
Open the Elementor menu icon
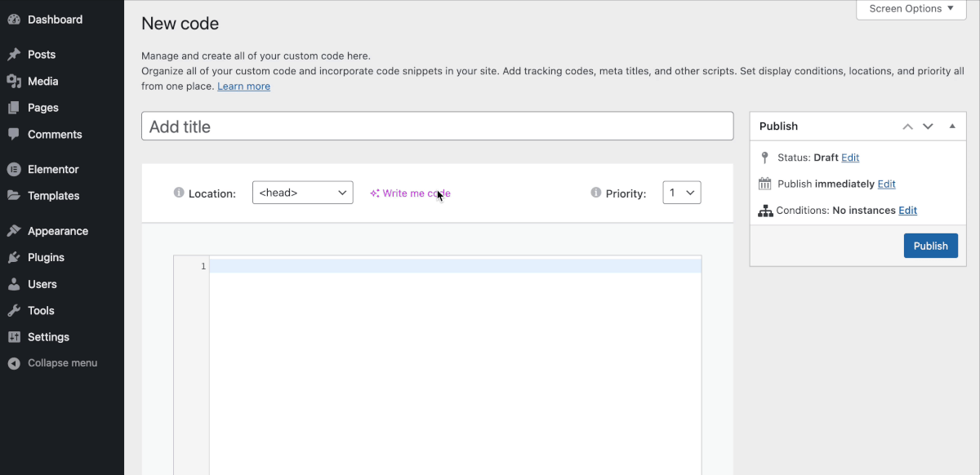coord(15,169)
